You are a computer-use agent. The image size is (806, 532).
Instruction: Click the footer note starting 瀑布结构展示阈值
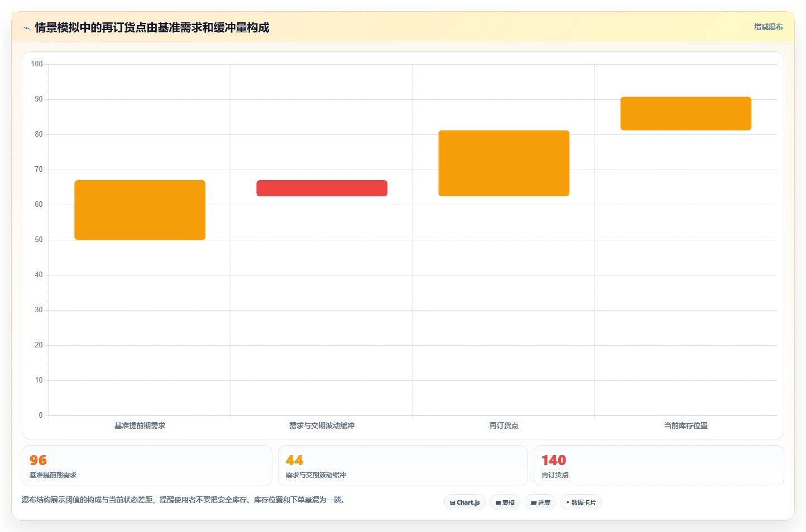(x=184, y=500)
